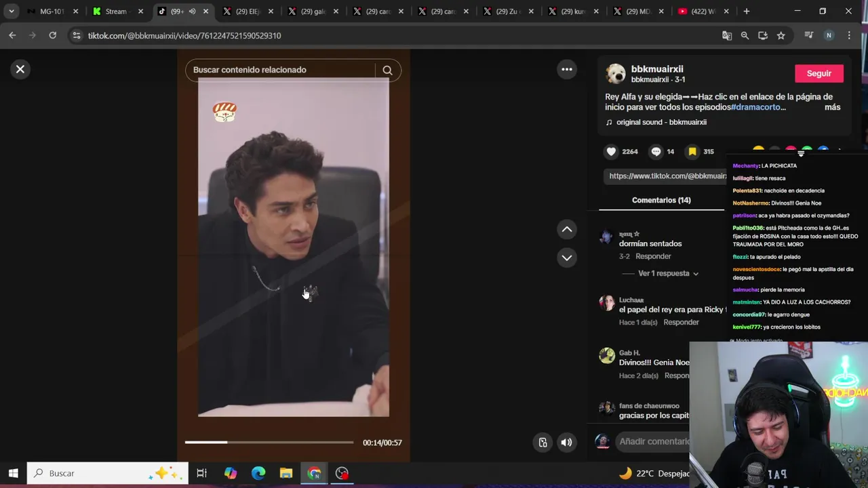Expand the description with 'más'
The image size is (868, 488).
click(832, 107)
